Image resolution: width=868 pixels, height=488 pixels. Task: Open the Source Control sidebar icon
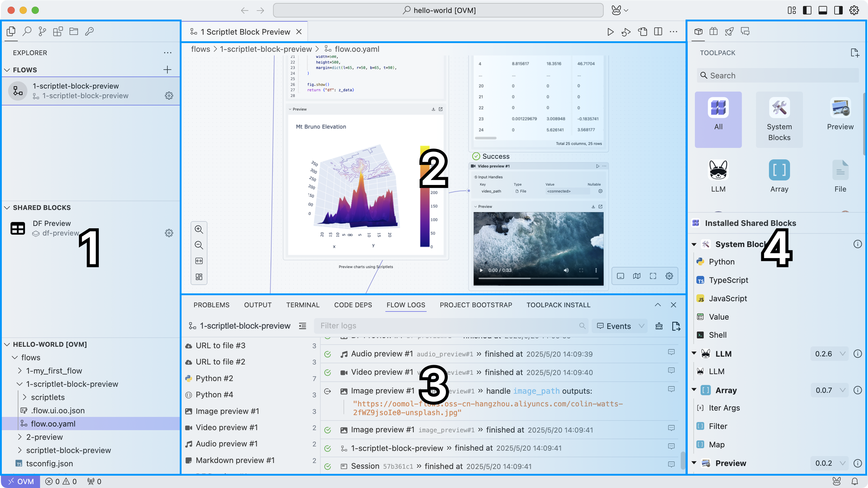click(x=42, y=31)
